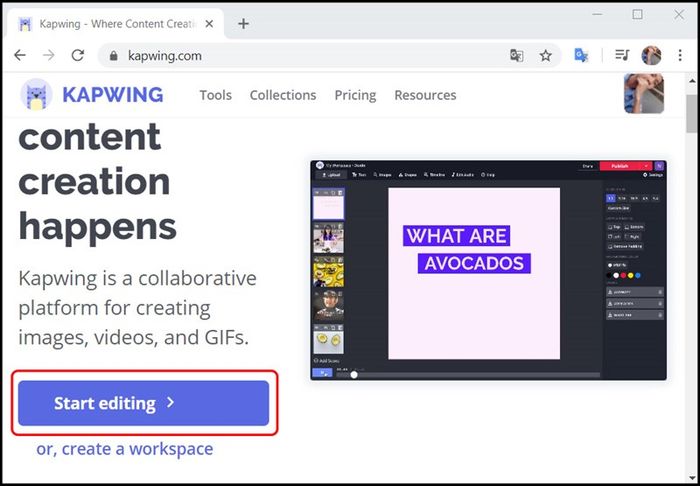Click the scrollbar up arrow

click(x=692, y=81)
